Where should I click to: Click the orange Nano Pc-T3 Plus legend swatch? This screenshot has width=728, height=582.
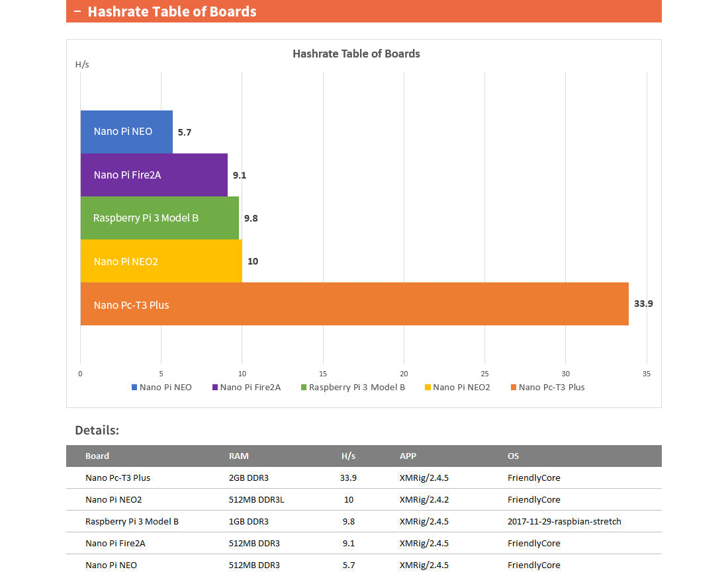(x=514, y=388)
